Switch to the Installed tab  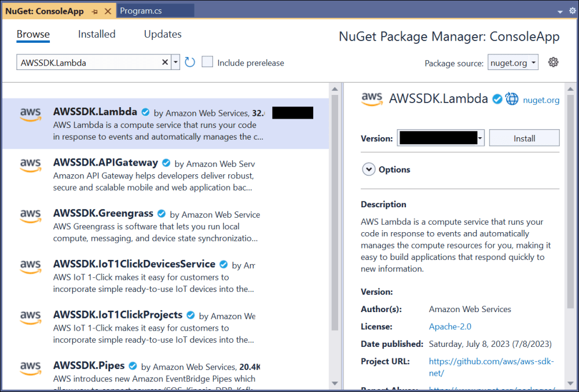(x=97, y=34)
